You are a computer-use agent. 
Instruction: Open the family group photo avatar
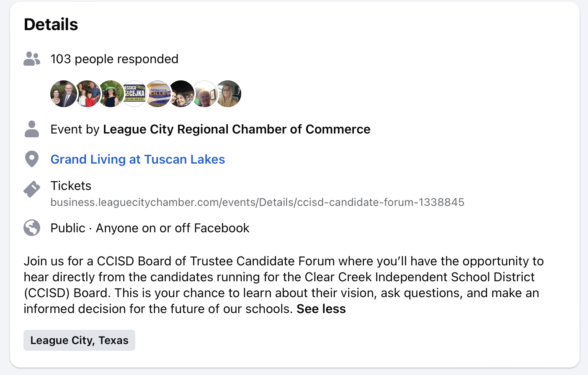point(87,94)
